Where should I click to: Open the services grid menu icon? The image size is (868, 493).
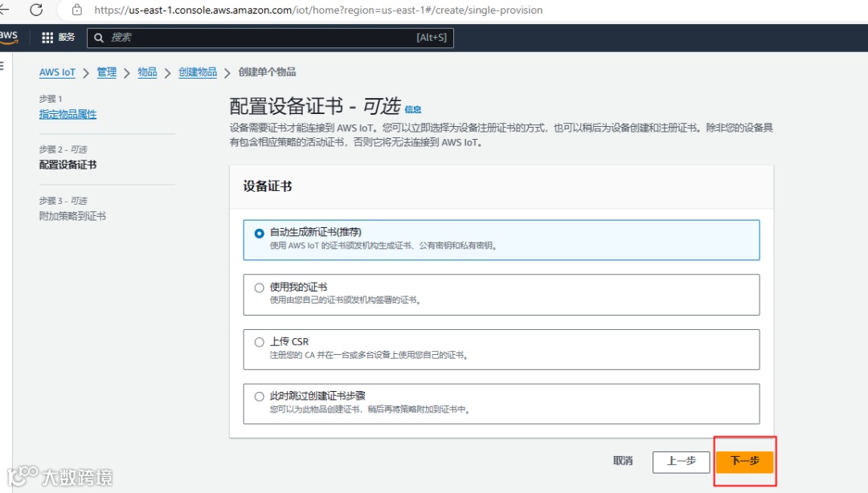click(x=47, y=37)
